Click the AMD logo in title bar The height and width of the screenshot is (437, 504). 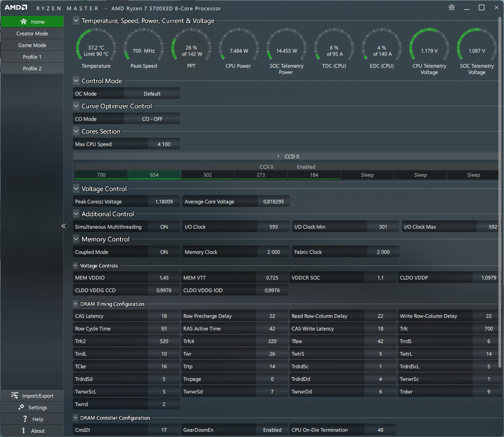[x=16, y=7]
